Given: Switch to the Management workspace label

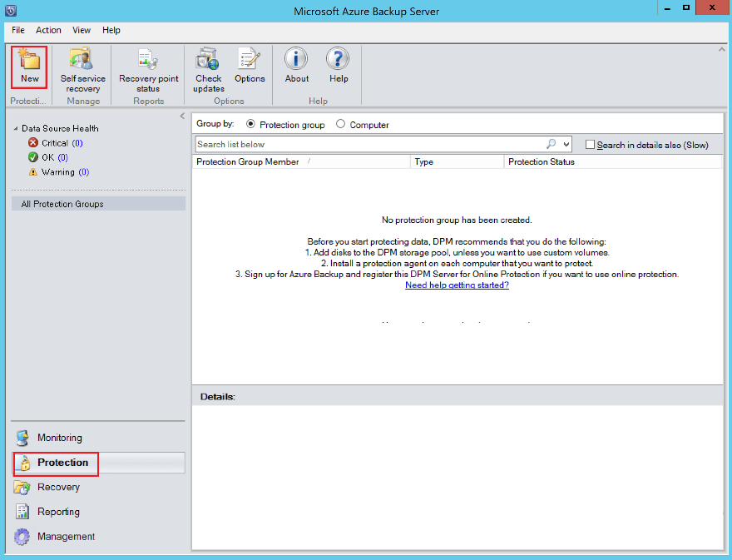Looking at the screenshot, I should pos(66,537).
